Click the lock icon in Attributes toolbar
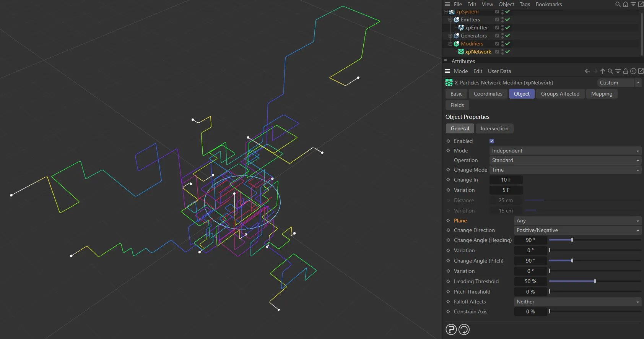644x339 pixels. click(626, 71)
